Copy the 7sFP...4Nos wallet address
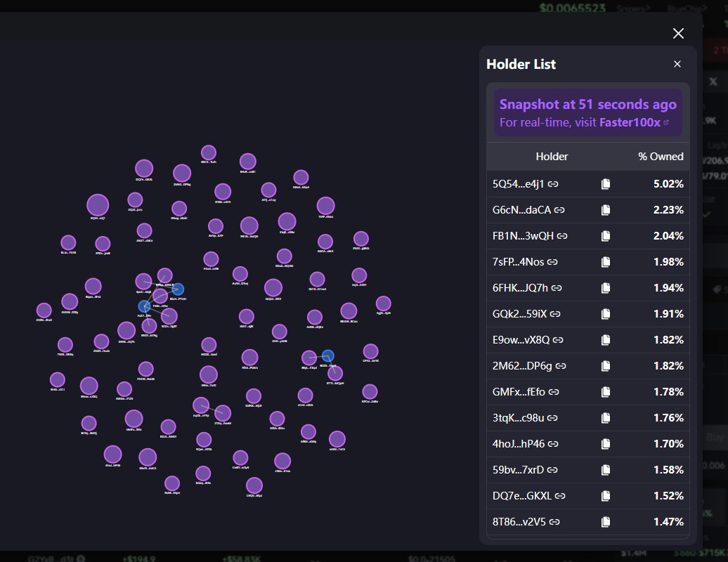 pyautogui.click(x=606, y=262)
